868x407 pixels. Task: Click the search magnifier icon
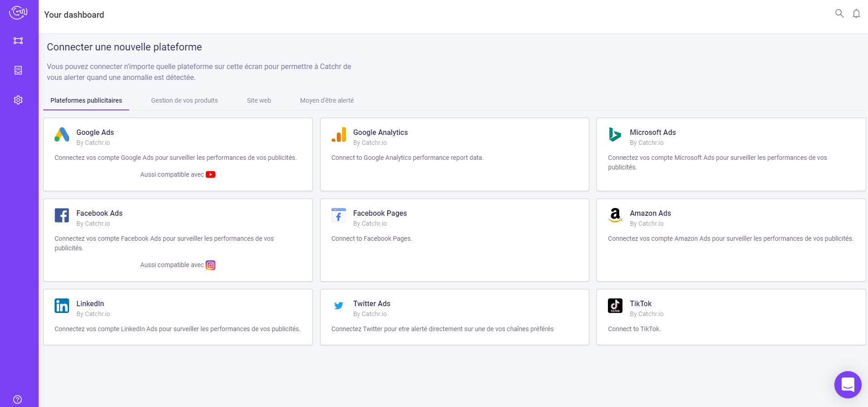click(839, 14)
